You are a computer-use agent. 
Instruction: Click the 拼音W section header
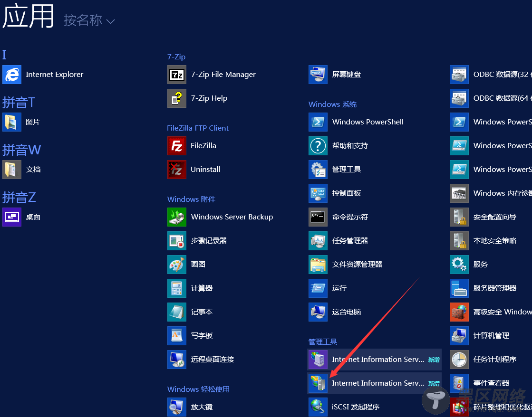21,150
